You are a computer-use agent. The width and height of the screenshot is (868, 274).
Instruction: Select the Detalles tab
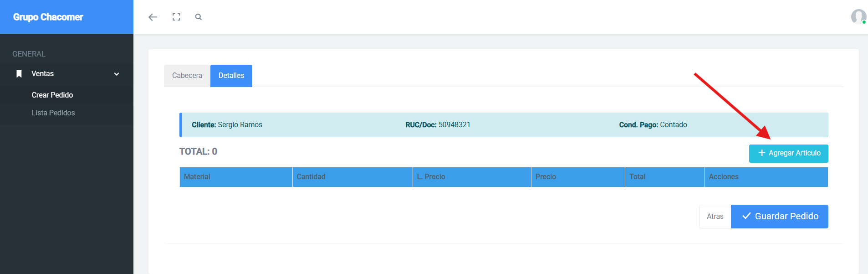click(x=231, y=76)
